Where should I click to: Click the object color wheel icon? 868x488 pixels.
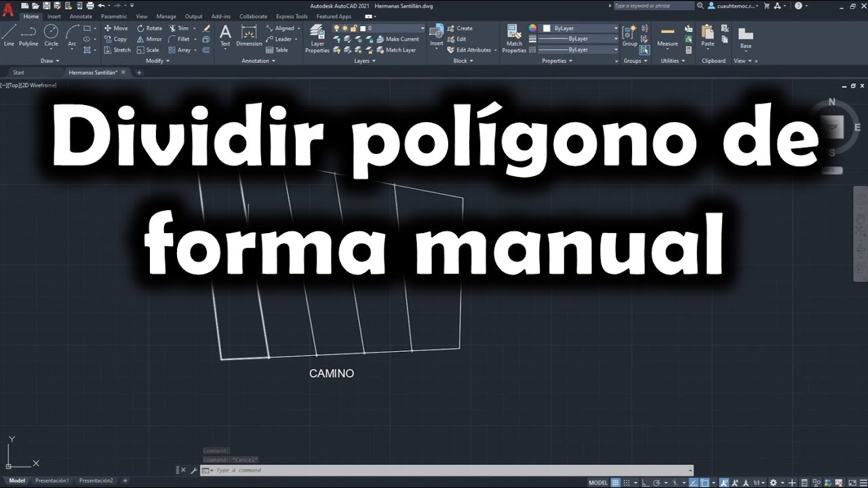(x=533, y=28)
